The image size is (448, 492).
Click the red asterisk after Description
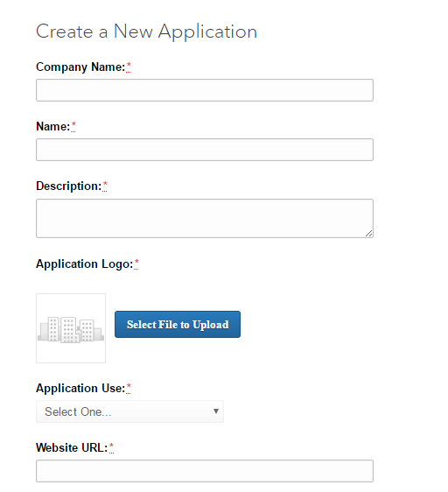(105, 186)
